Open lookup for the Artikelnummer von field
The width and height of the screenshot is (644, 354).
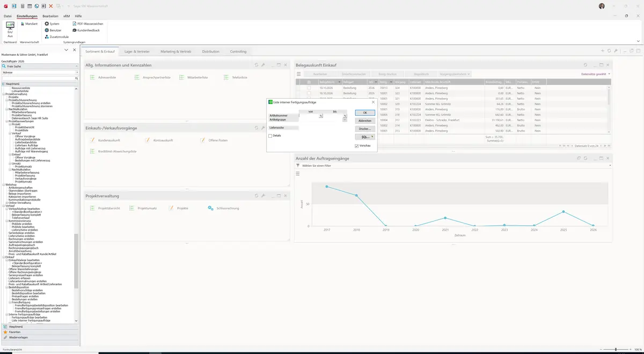[x=321, y=116]
